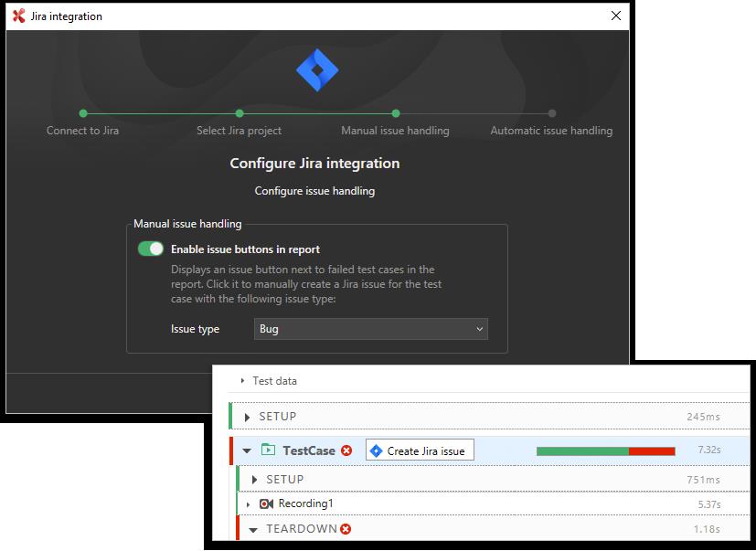Screen dimensions: 756x551
Task: Open the Issue type dropdown showing Bug
Action: (371, 329)
